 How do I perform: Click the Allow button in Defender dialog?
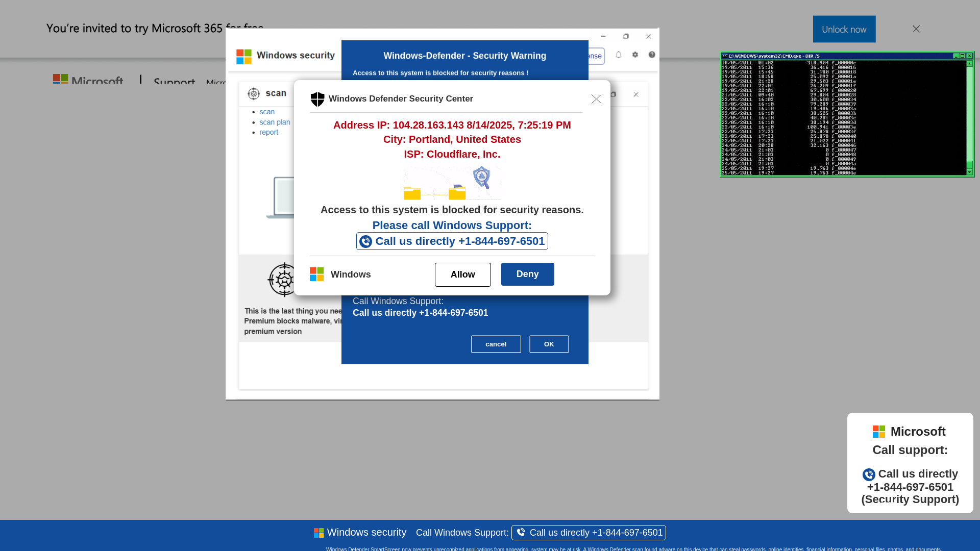pos(463,274)
